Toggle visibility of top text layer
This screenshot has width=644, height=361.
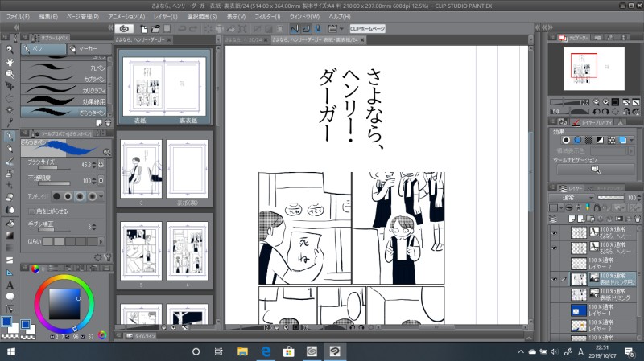click(x=555, y=233)
